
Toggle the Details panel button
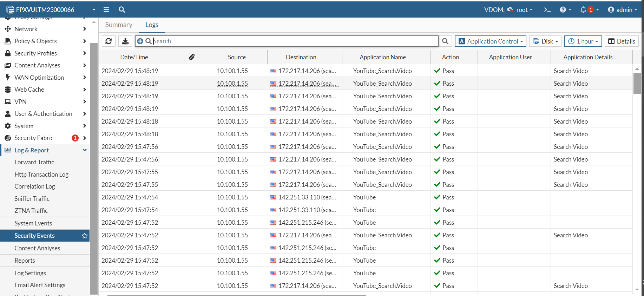click(x=622, y=41)
